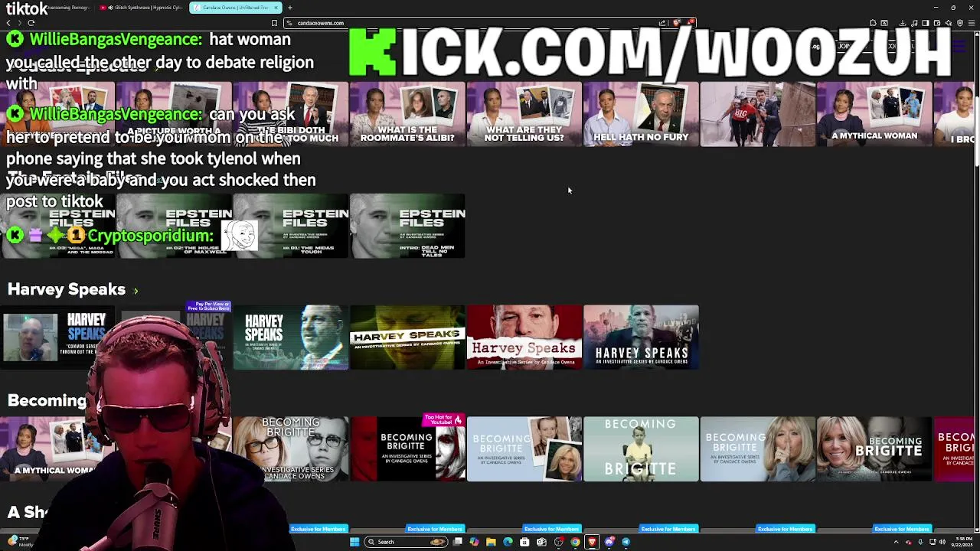The width and height of the screenshot is (980, 551).
Task: Go back with browser back arrow
Action: [x=8, y=23]
